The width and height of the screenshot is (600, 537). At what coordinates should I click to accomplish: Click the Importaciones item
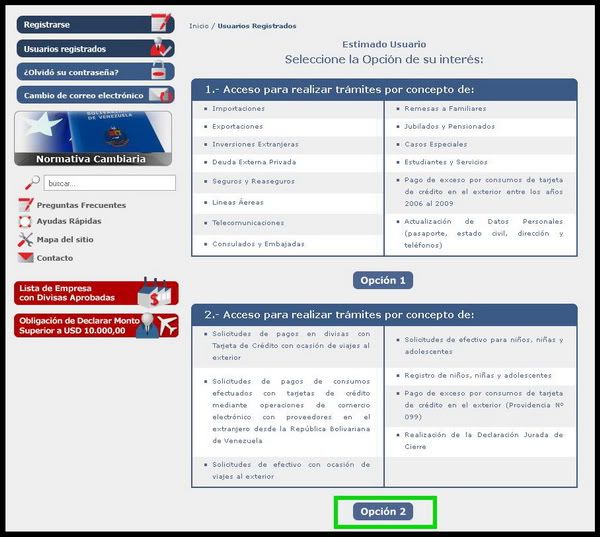[x=238, y=109]
